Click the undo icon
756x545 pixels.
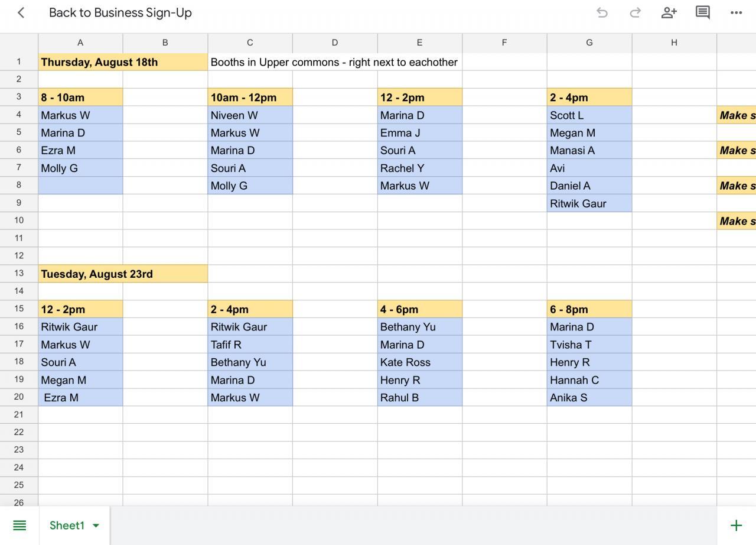click(x=602, y=12)
